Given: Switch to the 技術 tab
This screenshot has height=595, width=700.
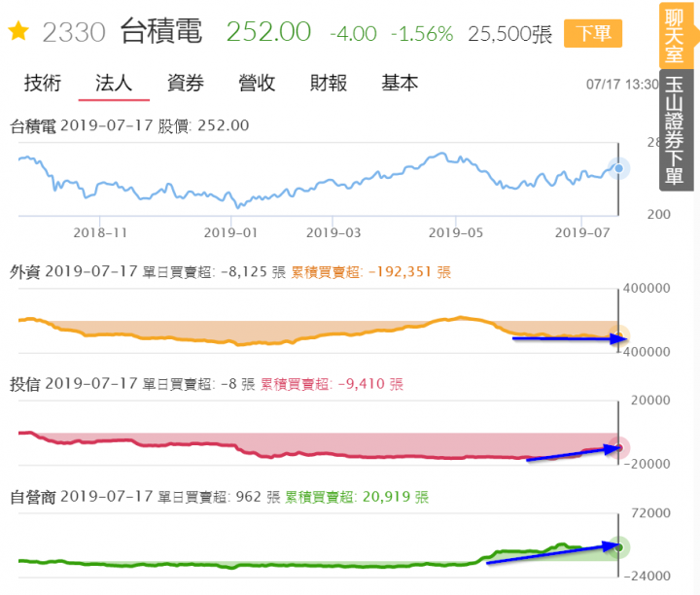Looking at the screenshot, I should click(x=43, y=84).
